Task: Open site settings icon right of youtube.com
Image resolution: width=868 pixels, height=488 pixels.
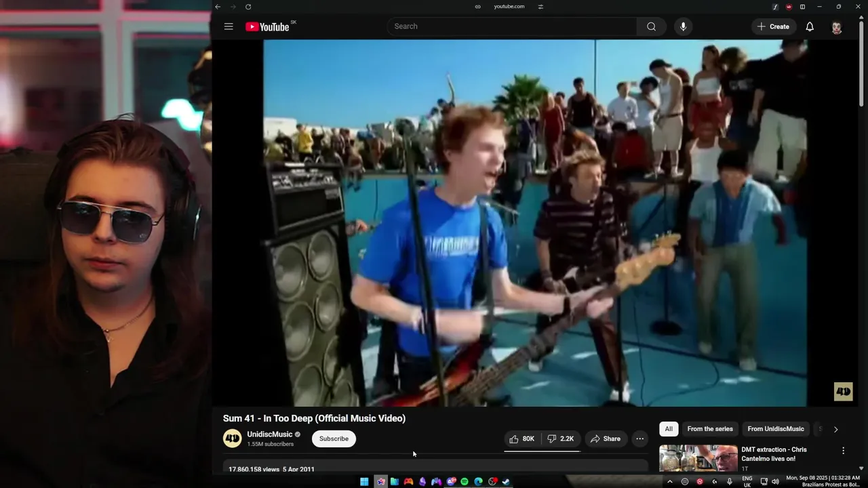Action: 540,7
